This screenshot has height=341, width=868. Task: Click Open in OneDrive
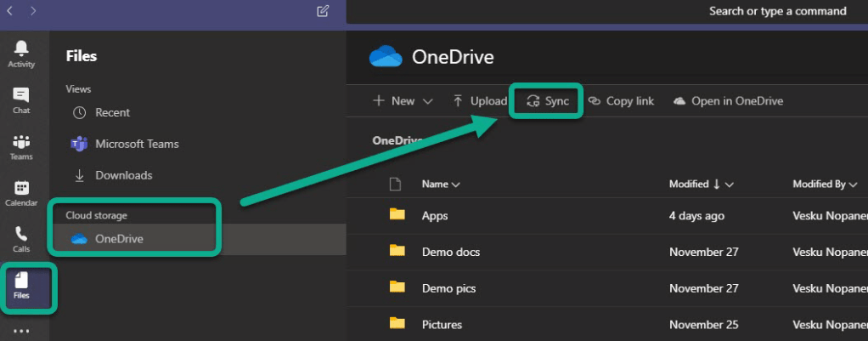click(728, 101)
